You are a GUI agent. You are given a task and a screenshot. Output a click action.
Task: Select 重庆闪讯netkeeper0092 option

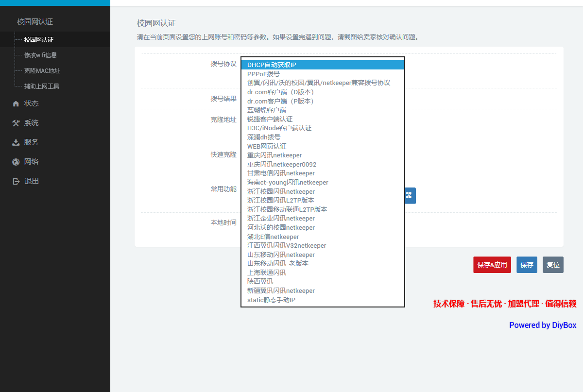(x=323, y=164)
